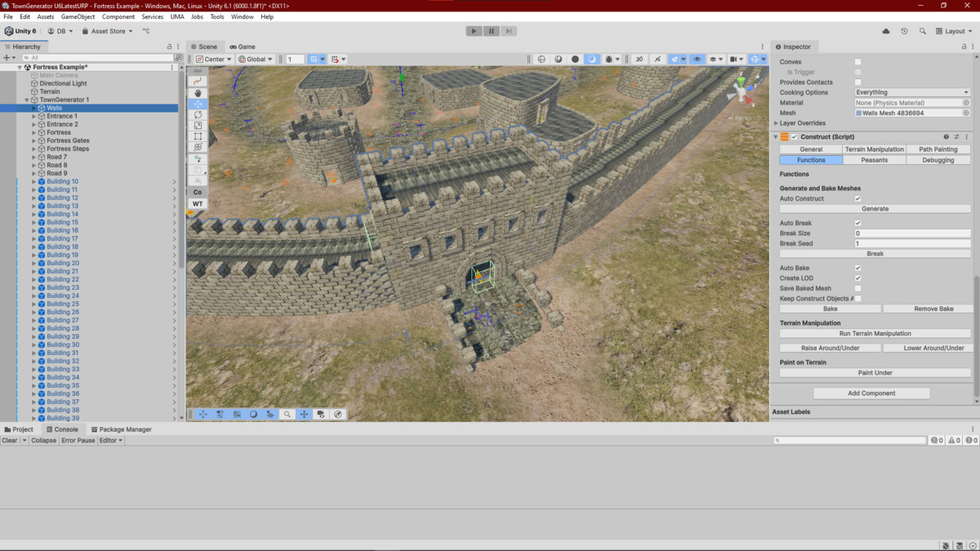The height and width of the screenshot is (551, 980).
Task: Open the Undo History icon
Action: tap(904, 31)
